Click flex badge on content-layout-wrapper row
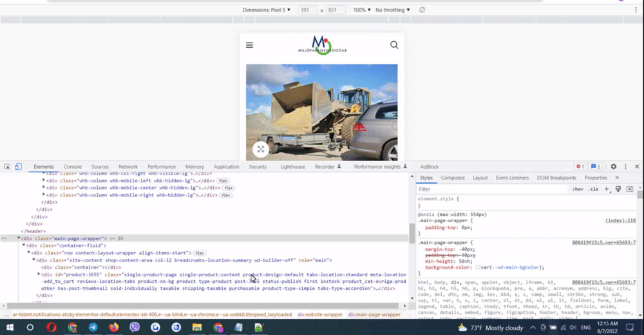644x335 pixels. pos(200,253)
